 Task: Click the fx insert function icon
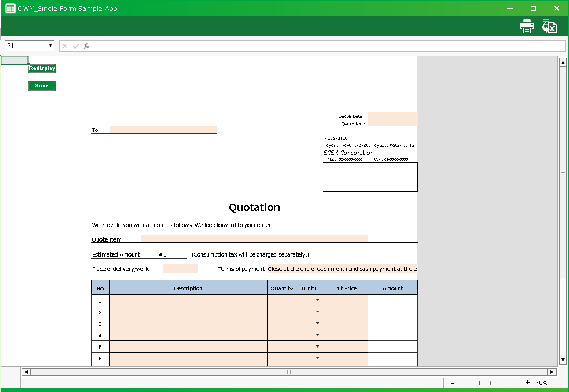pos(86,46)
